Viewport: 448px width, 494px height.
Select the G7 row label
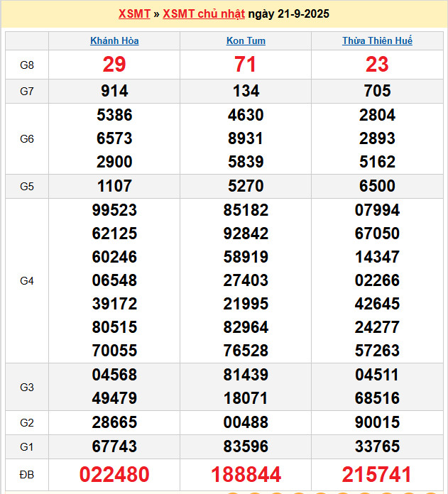27,91
